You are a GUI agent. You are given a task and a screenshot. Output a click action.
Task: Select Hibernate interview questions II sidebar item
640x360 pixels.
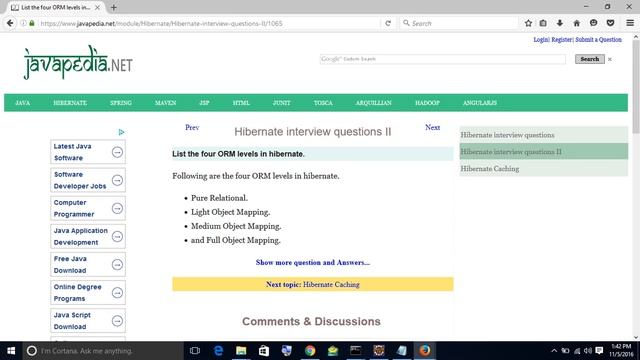[x=544, y=151]
